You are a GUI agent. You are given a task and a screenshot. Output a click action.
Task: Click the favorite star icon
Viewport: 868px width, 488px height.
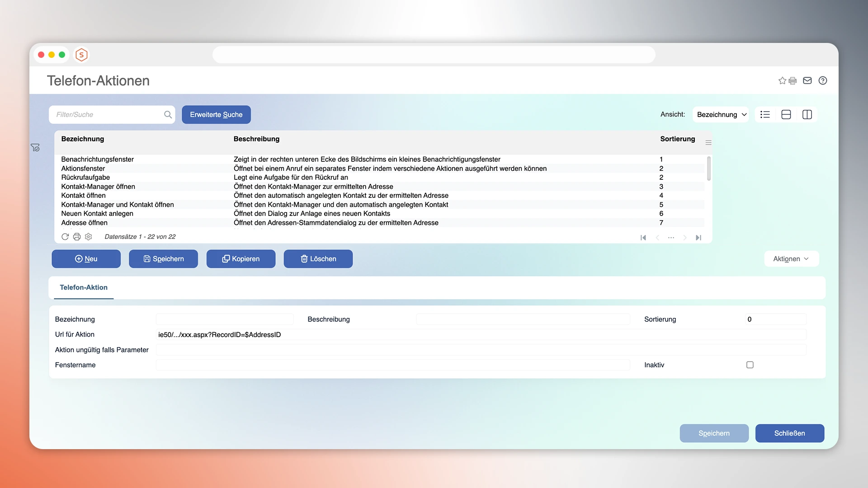pos(782,80)
